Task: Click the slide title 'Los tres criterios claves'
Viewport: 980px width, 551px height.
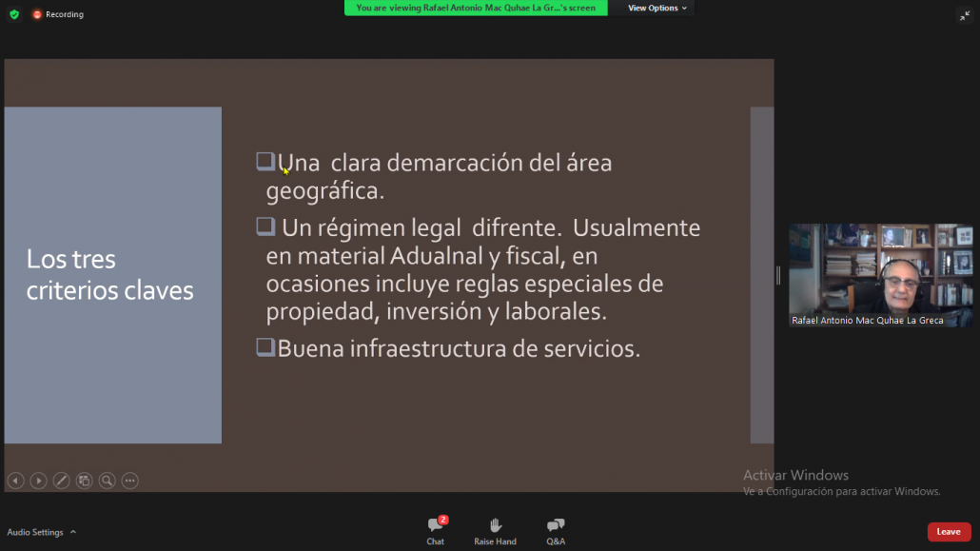Action: pos(110,275)
